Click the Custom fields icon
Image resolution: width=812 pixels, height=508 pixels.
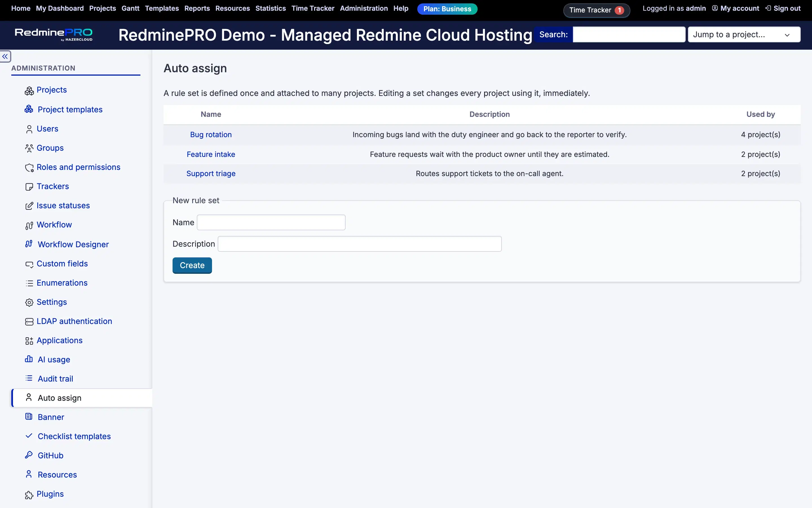coord(29,264)
